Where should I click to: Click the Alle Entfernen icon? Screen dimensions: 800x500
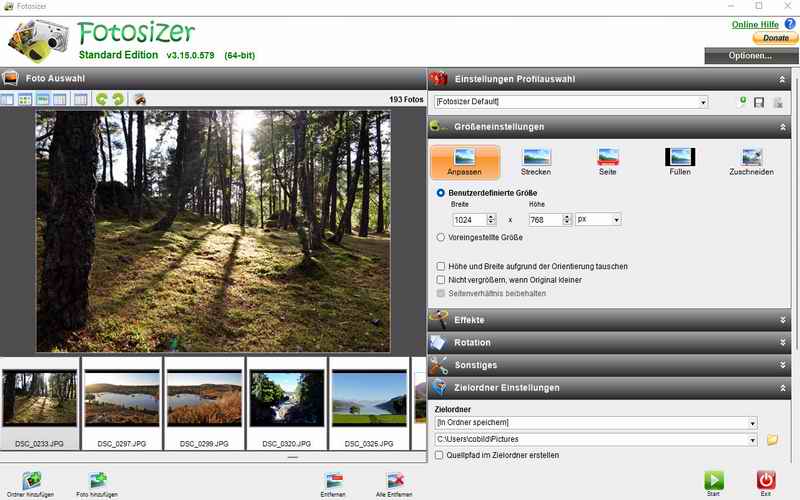pyautogui.click(x=394, y=480)
